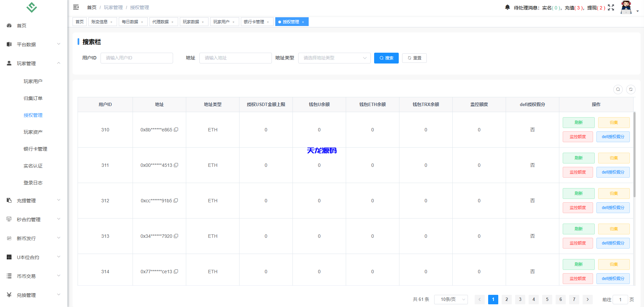Click the avatar image at top right
The image size is (644, 307).
(626, 7)
